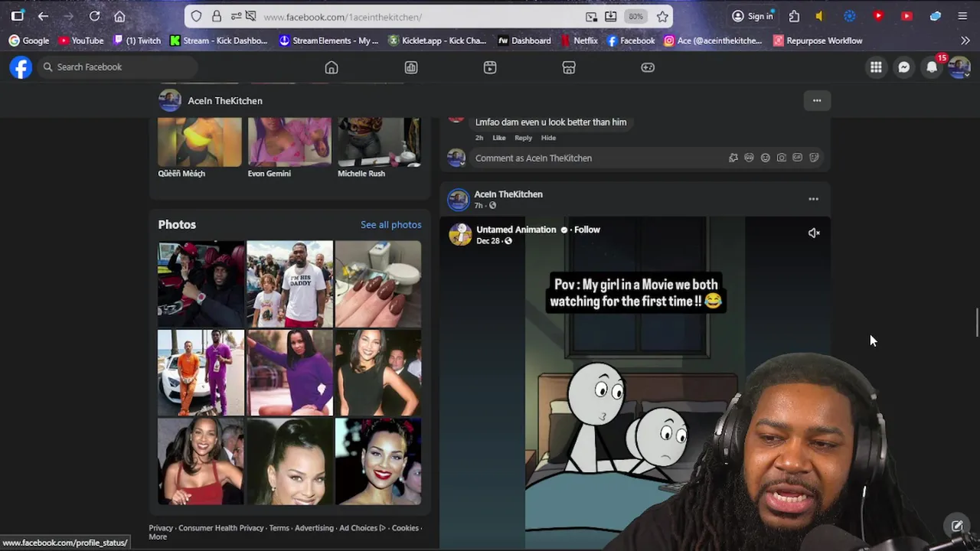Open the new message compose icon

coord(957,526)
